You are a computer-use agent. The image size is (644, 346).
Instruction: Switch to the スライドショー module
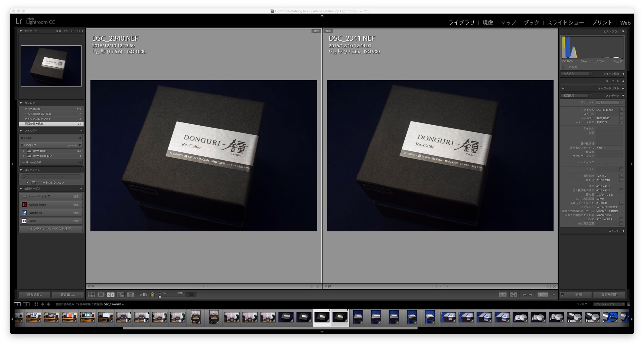pyautogui.click(x=565, y=23)
